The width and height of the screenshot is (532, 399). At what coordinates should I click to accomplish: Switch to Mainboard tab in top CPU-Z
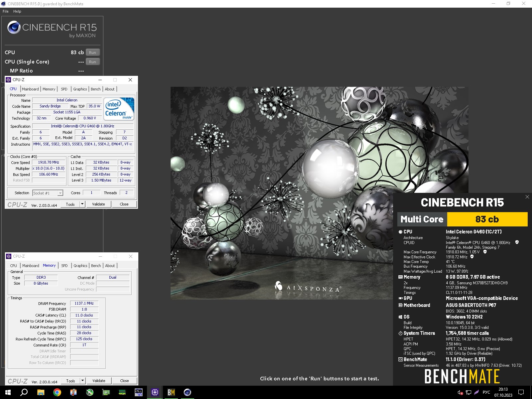click(30, 89)
